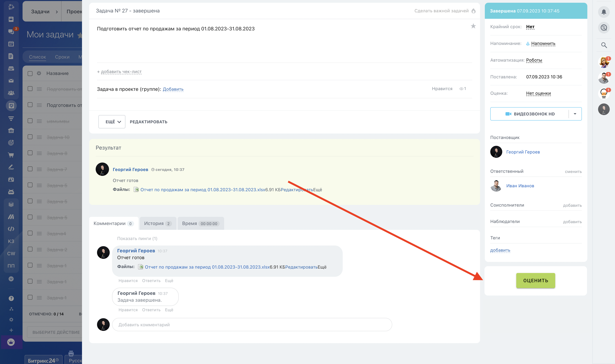The height and width of the screenshot is (364, 615).
Task: Open the video call dropdown arrow
Action: (x=575, y=114)
